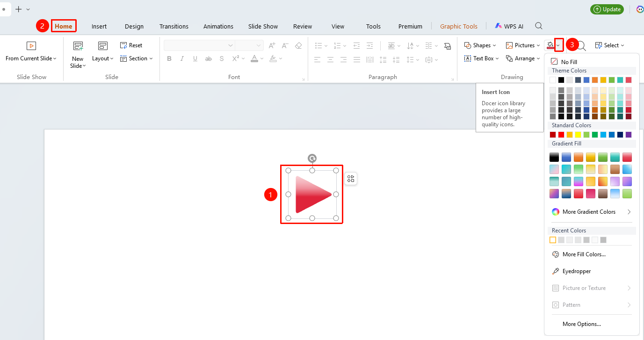Expand the Arrange dropdown
The height and width of the screenshot is (340, 644).
[x=523, y=58]
